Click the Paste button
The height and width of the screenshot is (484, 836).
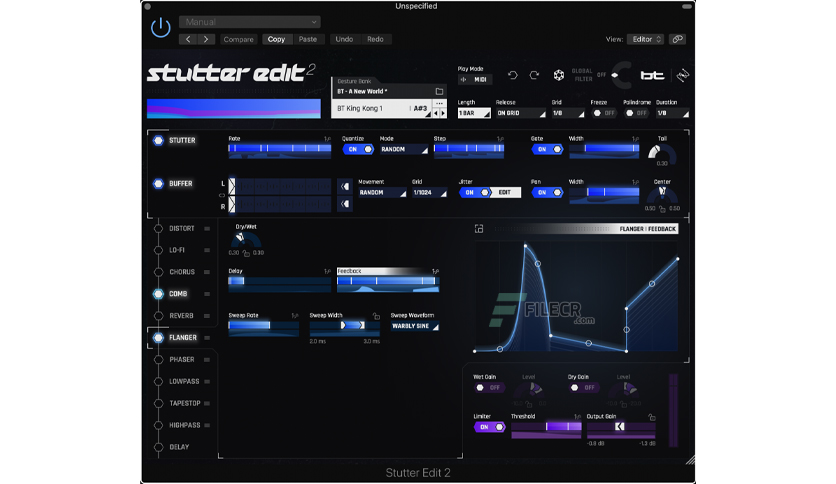click(x=308, y=39)
